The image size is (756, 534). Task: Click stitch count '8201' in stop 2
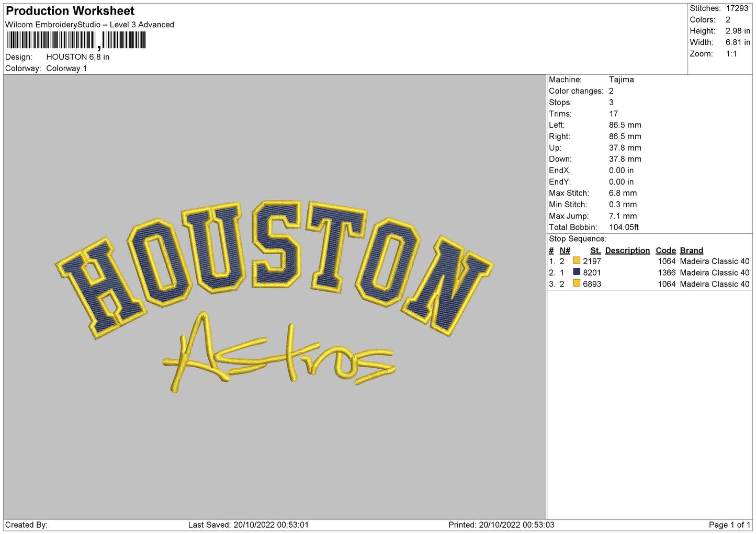coord(592,273)
